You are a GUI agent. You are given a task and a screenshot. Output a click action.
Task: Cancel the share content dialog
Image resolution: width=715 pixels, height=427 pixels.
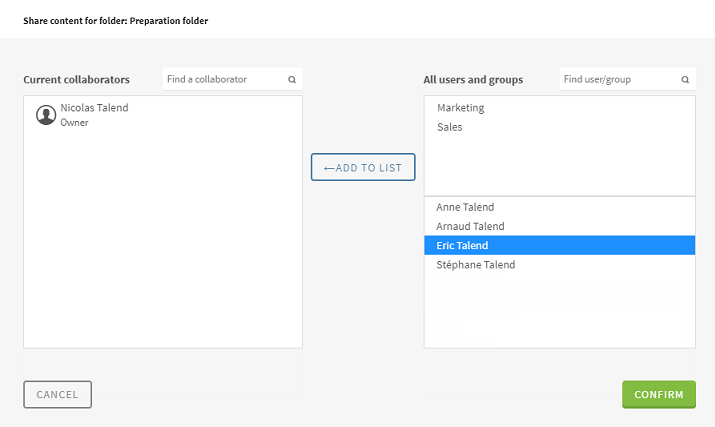tap(57, 395)
